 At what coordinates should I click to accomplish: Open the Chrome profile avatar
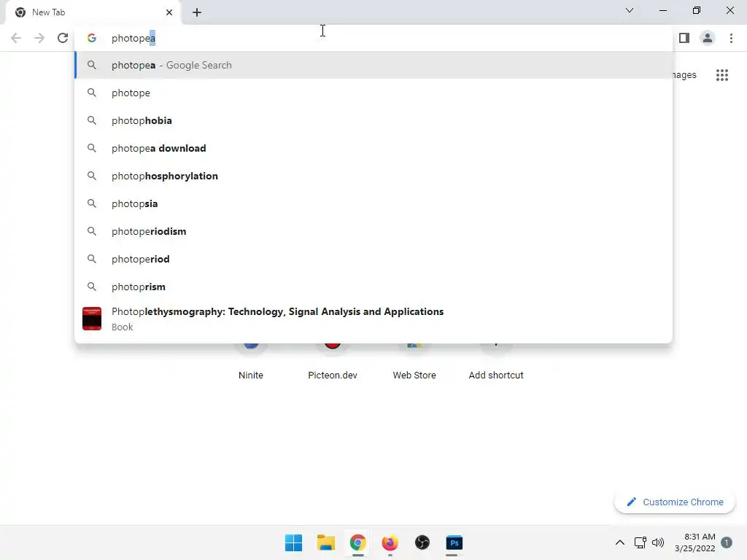(x=708, y=38)
